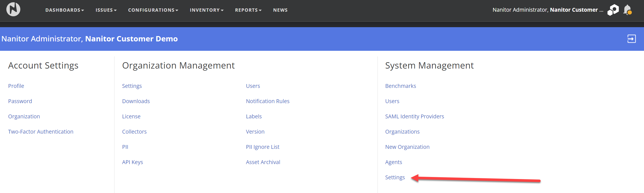Go to the News page
The width and height of the screenshot is (644, 193).
click(280, 10)
